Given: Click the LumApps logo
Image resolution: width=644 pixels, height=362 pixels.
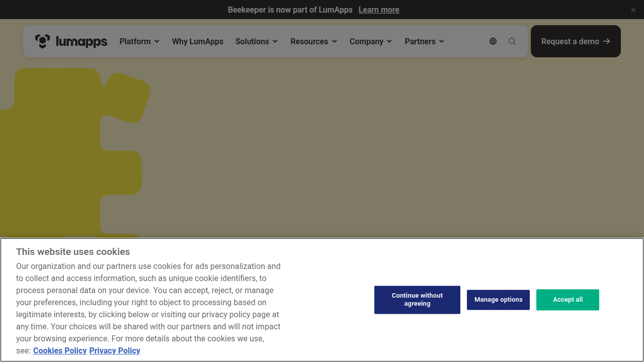Looking at the screenshot, I should (71, 41).
